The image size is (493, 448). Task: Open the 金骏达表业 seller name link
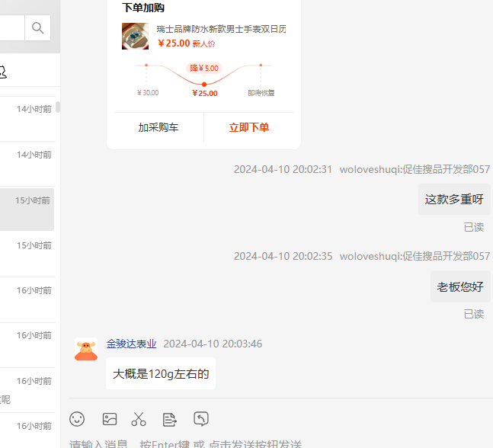[131, 344]
